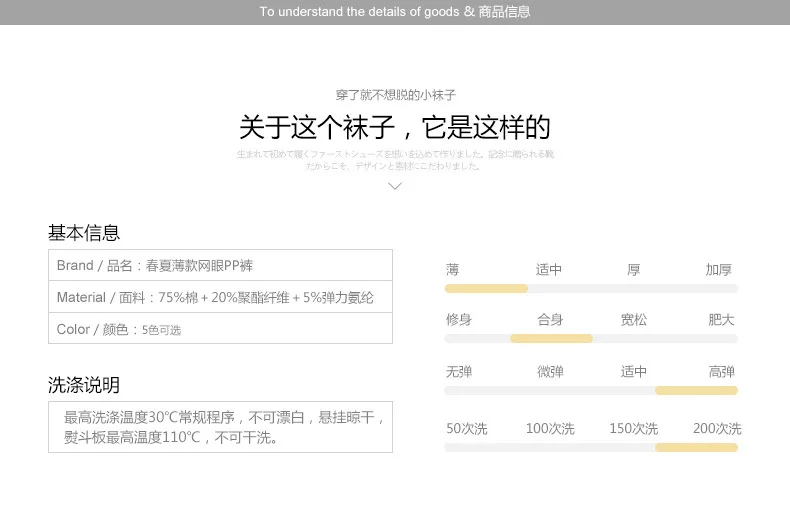Click the 洗涤说明 section heading
Screen dimensions: 790x518
click(x=84, y=385)
